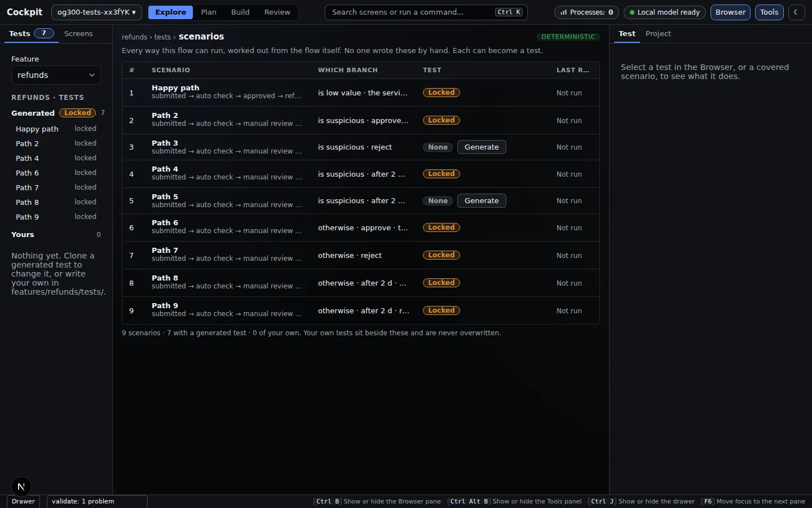
Task: Switch to Plan mode
Action: tap(209, 12)
